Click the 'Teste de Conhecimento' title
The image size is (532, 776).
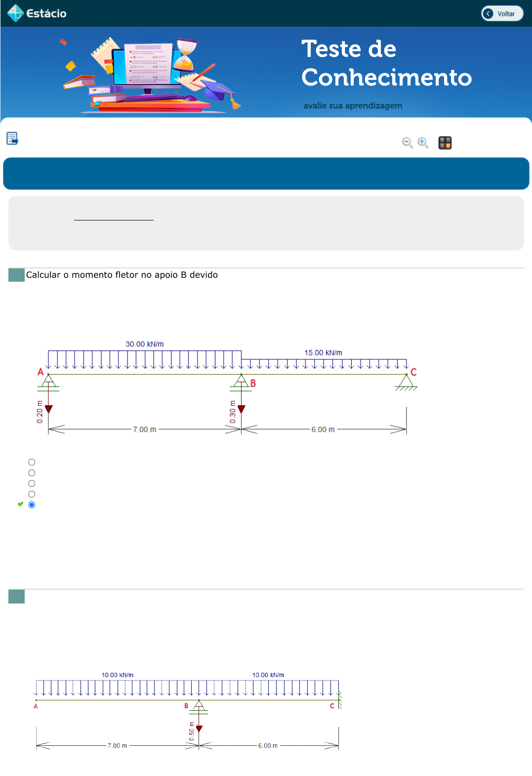pos(386,63)
